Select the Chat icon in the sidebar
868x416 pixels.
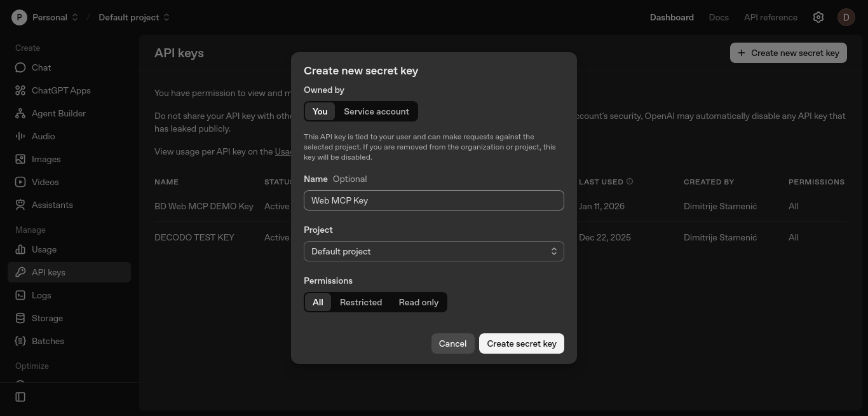[x=21, y=67]
